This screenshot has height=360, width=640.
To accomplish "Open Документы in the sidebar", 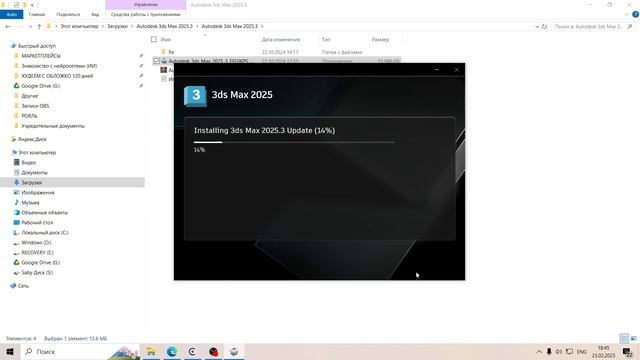I will tap(34, 172).
